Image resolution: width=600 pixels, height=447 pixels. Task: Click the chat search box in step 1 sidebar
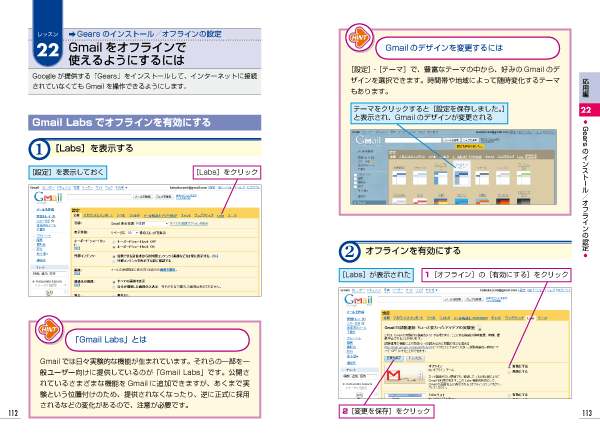[49, 274]
